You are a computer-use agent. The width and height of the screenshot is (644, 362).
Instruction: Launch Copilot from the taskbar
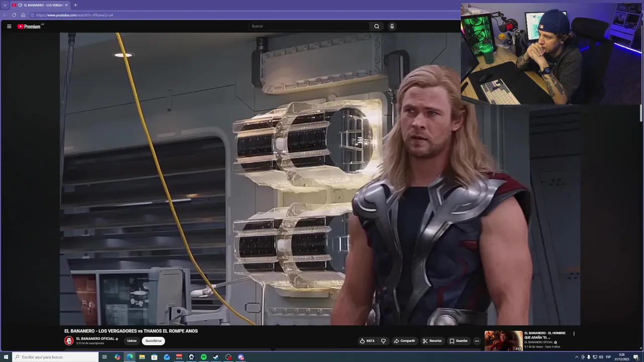[x=117, y=357]
